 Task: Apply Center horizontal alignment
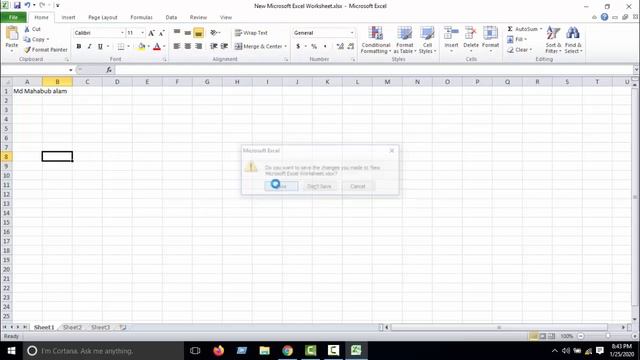[188, 46]
